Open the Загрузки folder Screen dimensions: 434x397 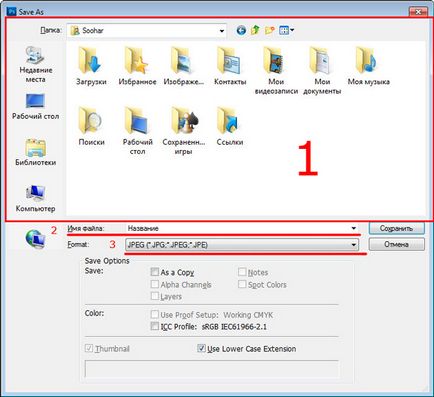tap(91, 66)
